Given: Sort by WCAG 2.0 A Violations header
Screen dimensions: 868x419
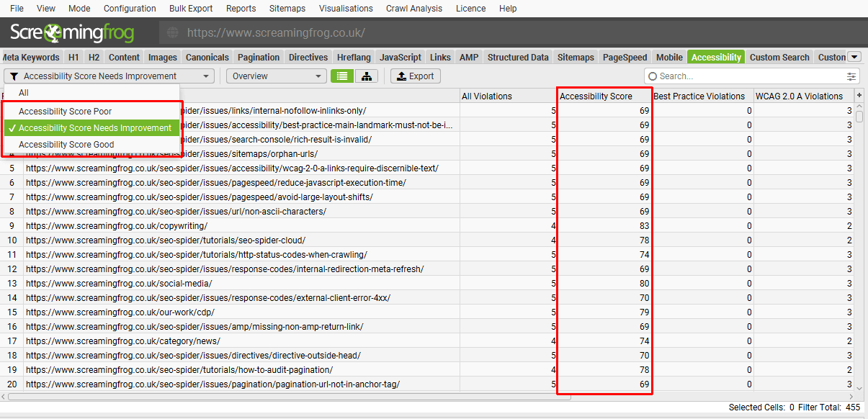Looking at the screenshot, I should point(803,96).
